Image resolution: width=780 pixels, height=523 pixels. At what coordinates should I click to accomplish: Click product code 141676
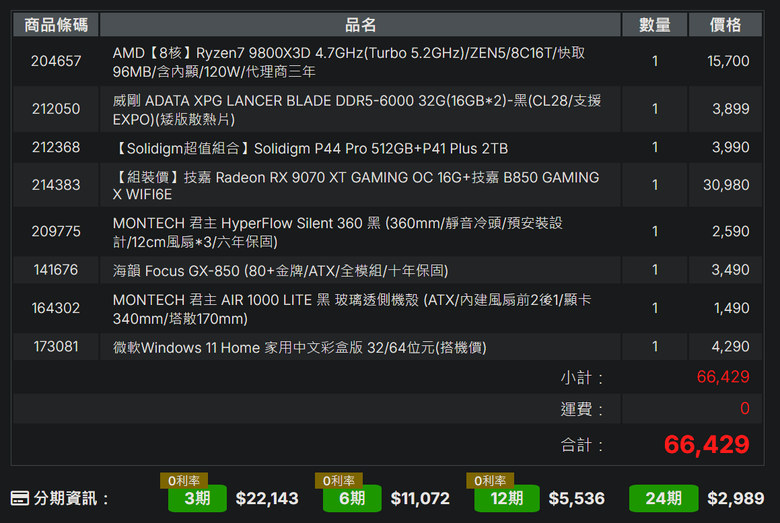pos(56,270)
